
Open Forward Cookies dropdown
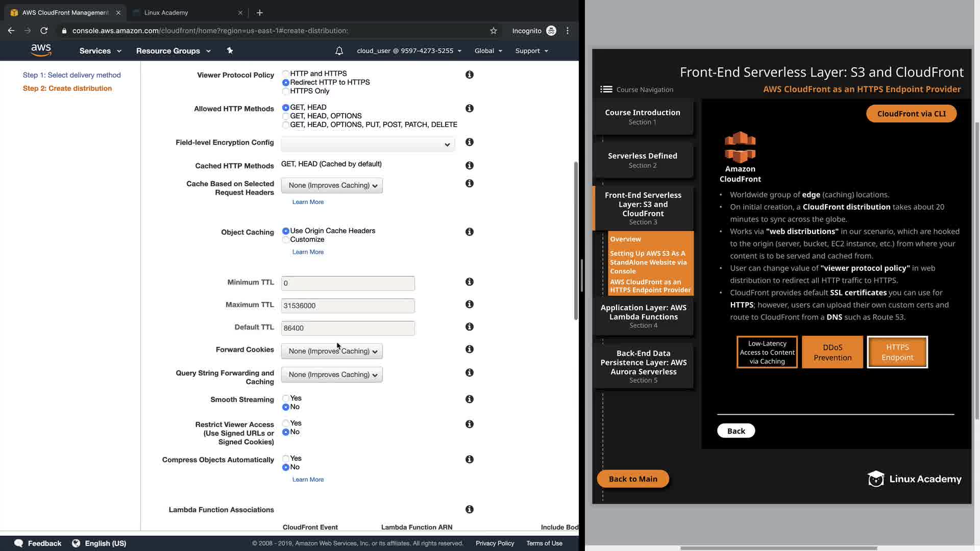[332, 351]
